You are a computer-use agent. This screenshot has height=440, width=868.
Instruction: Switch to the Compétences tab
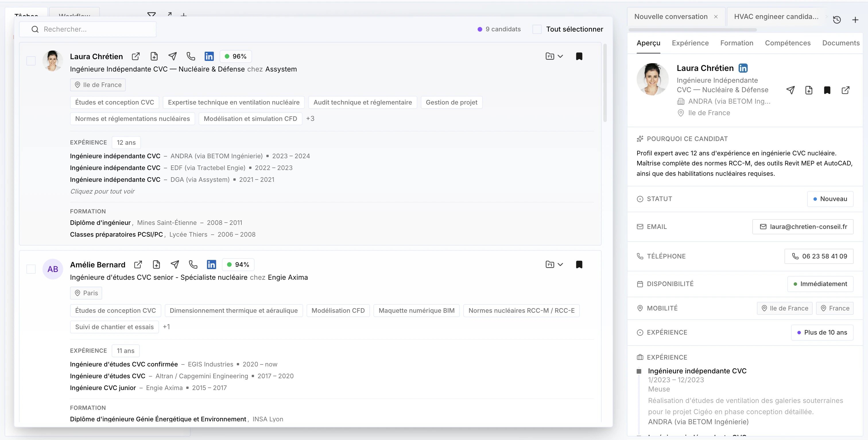point(787,43)
